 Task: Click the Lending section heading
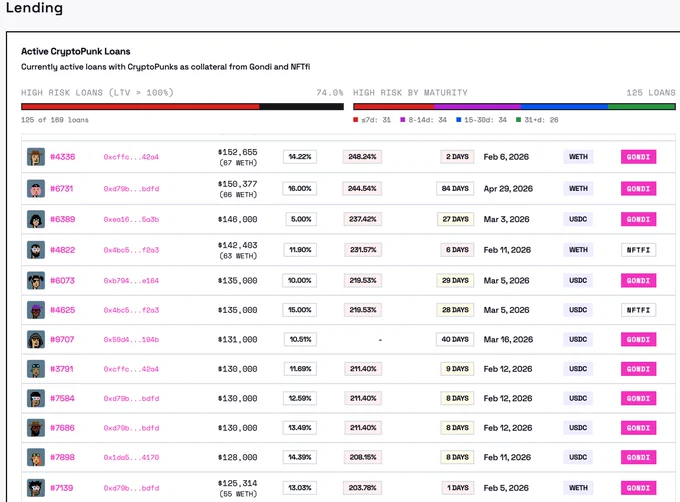point(34,8)
